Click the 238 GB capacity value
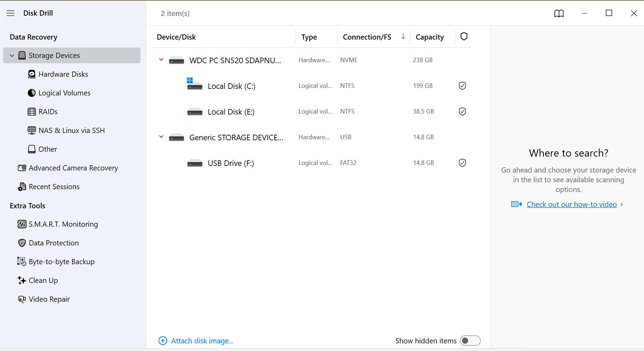644x351 pixels. click(x=423, y=60)
